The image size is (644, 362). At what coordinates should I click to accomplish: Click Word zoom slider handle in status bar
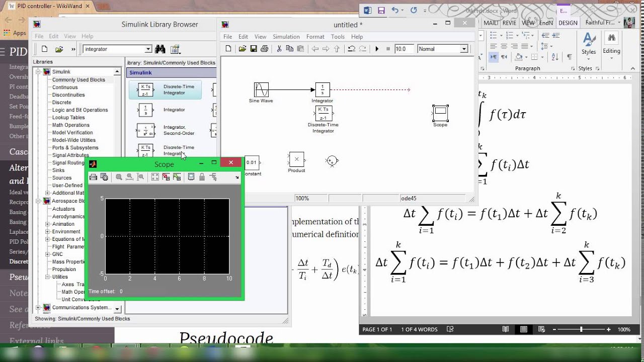tap(581, 329)
